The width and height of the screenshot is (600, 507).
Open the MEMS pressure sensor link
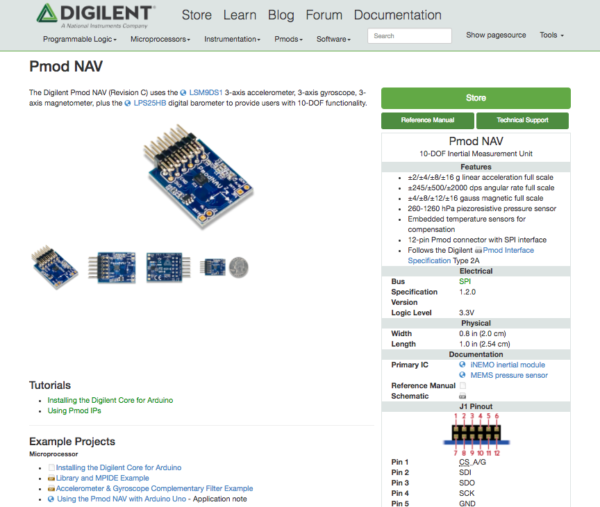tap(509, 375)
